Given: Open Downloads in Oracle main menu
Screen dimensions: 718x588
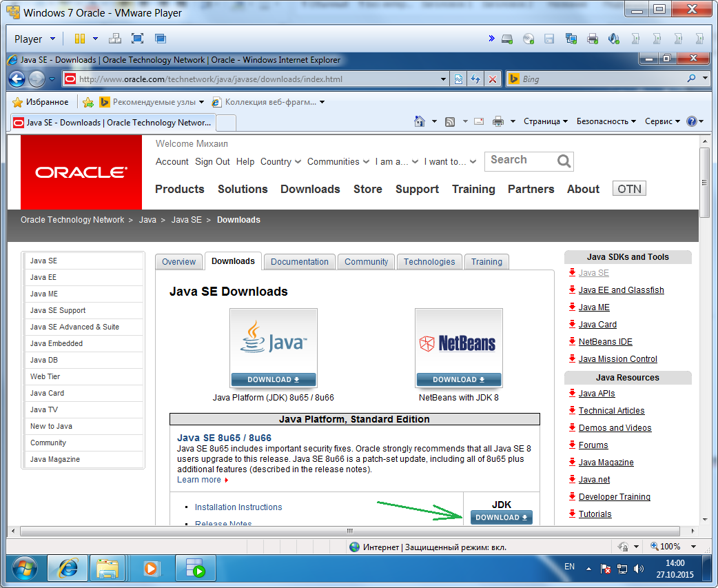Looking at the screenshot, I should [311, 189].
